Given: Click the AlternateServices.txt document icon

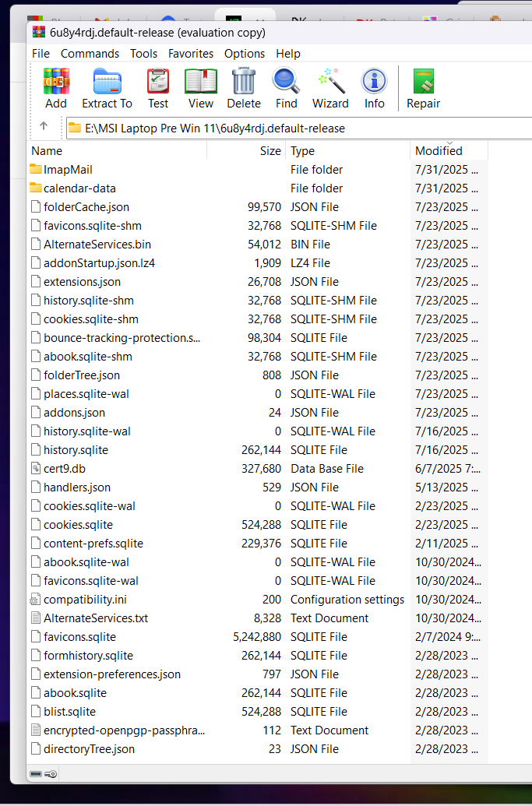Looking at the screenshot, I should tap(36, 618).
